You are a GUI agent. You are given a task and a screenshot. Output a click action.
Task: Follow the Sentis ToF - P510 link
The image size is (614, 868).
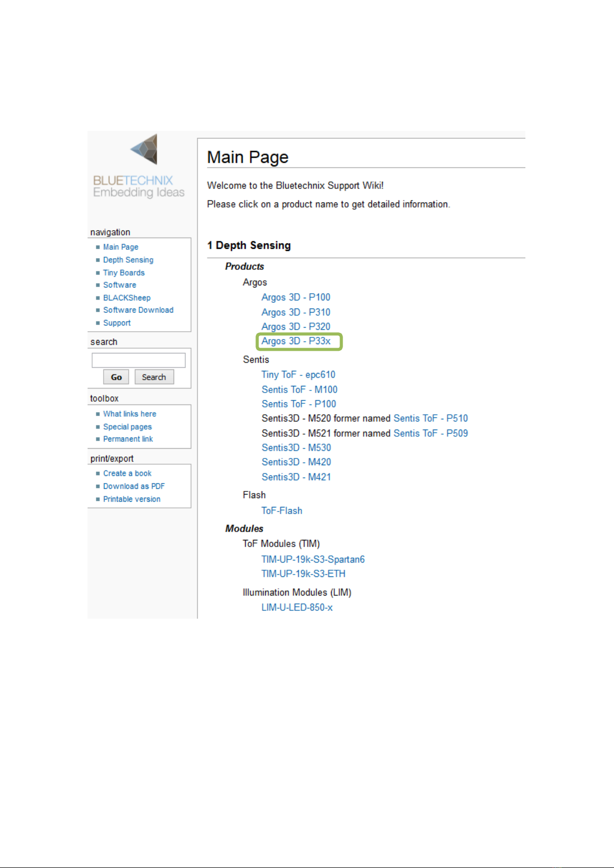431,418
